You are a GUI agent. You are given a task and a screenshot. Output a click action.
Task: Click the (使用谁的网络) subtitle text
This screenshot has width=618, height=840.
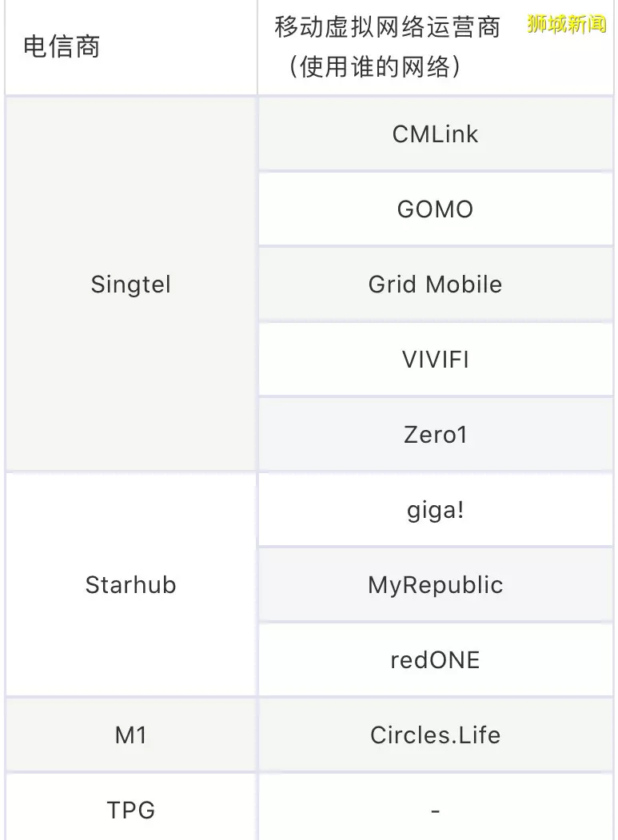tap(375, 67)
